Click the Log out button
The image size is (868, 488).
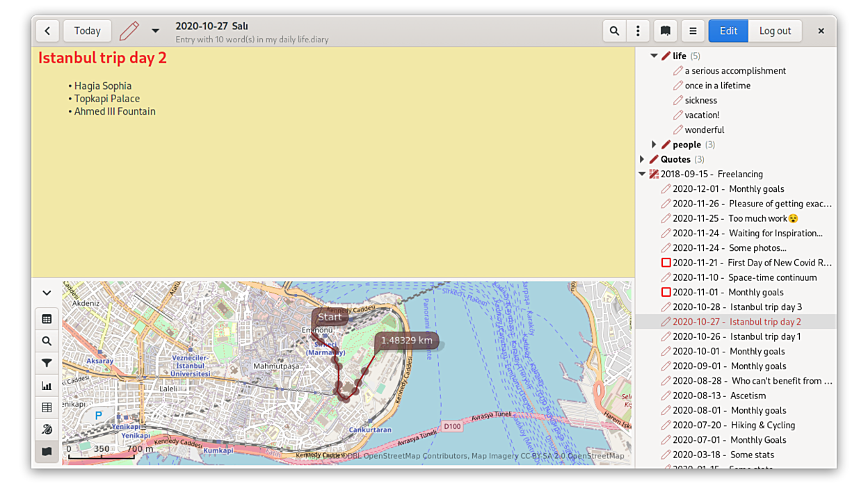[x=775, y=31]
